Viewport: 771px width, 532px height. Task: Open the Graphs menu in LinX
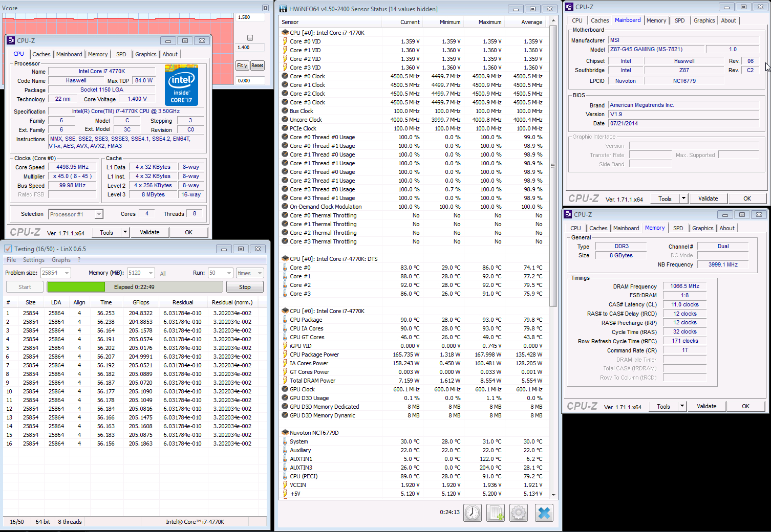(x=61, y=260)
